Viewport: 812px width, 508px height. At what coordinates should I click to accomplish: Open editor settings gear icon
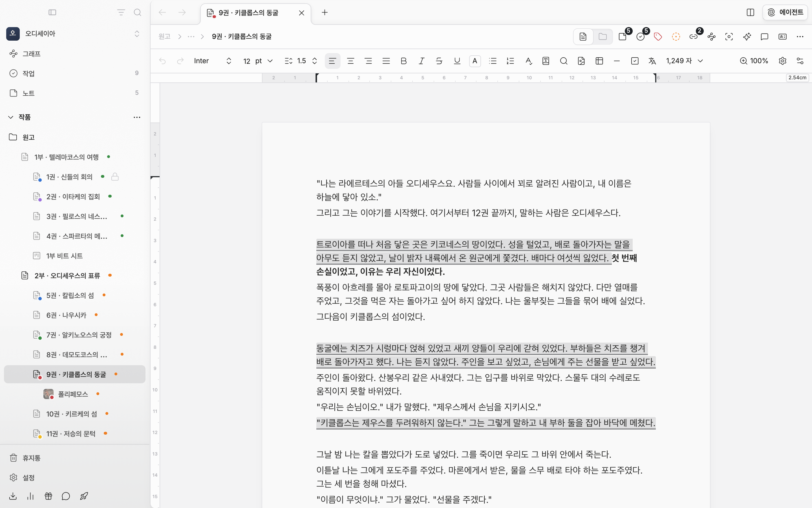tap(782, 61)
